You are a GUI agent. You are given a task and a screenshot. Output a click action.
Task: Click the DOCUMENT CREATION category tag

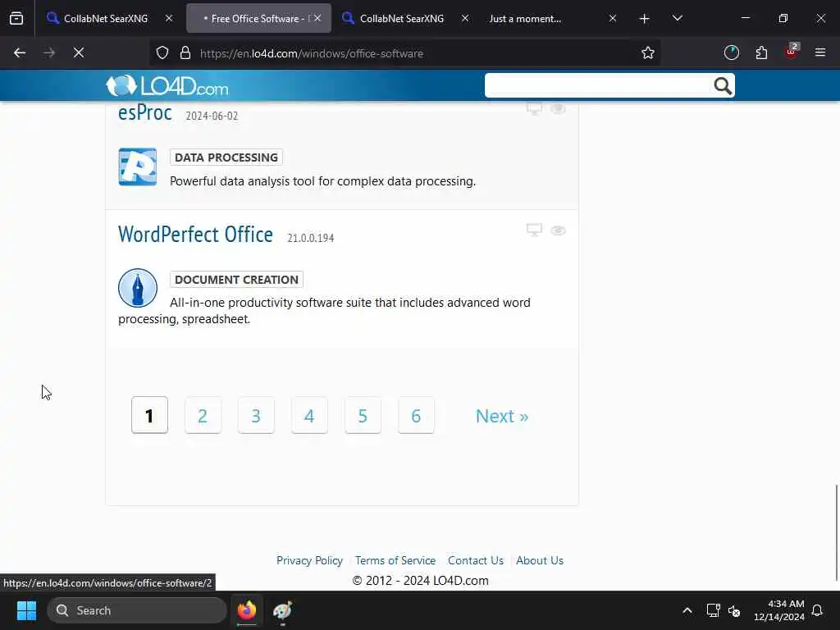[236, 280]
